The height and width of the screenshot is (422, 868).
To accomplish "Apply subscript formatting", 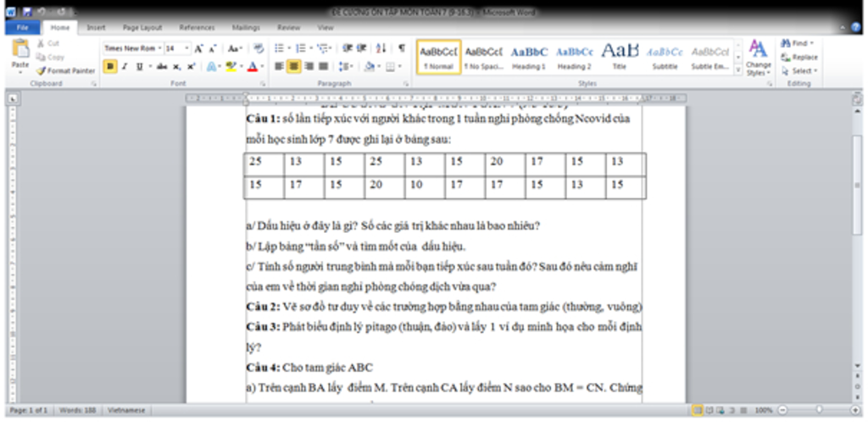I will (176, 66).
